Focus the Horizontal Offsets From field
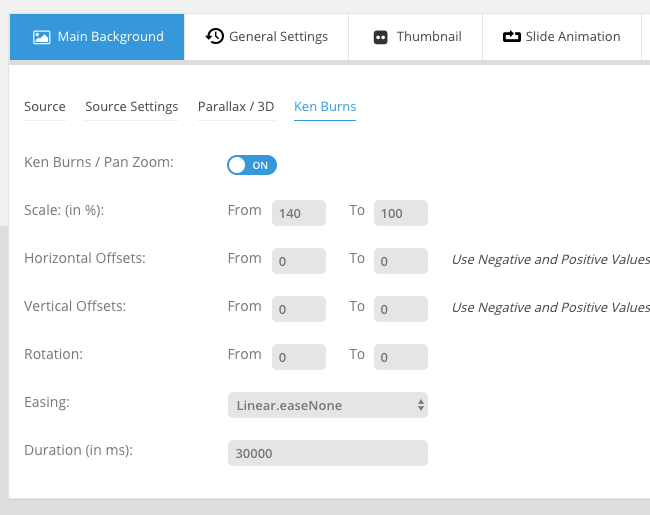Screen dimensions: 650x515 click(299, 261)
